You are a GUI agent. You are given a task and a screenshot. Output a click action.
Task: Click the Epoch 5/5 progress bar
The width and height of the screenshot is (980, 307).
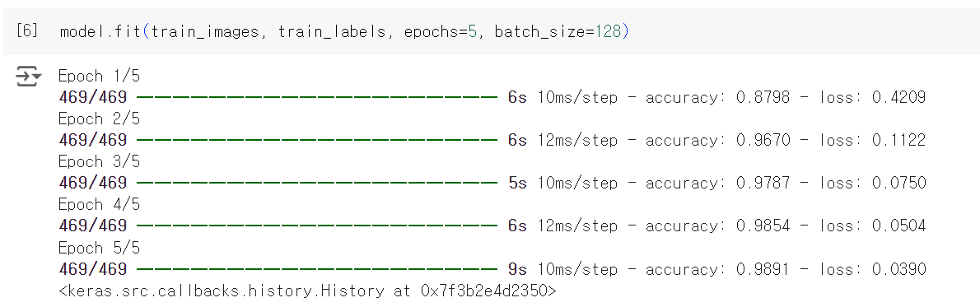[317, 269]
